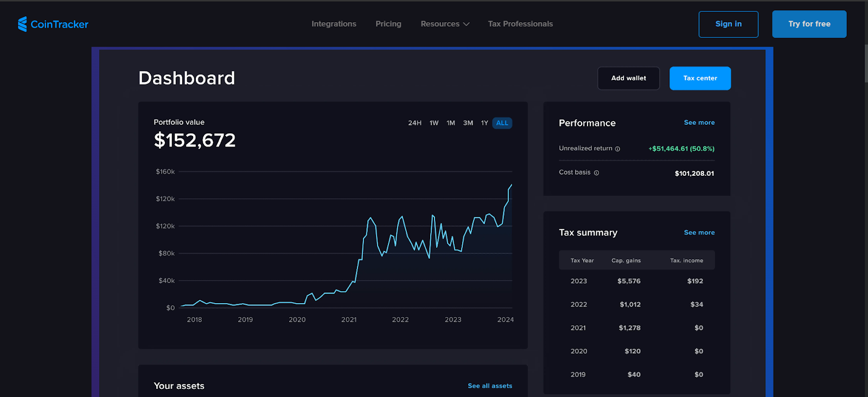Click the Dashboard heading
Viewport: 868px width, 397px height.
(x=187, y=78)
